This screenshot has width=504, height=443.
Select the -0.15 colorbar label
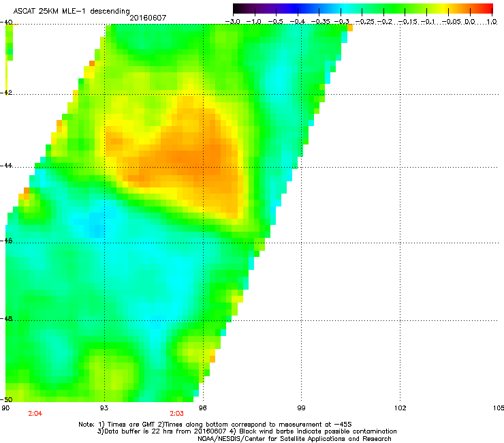(407, 22)
